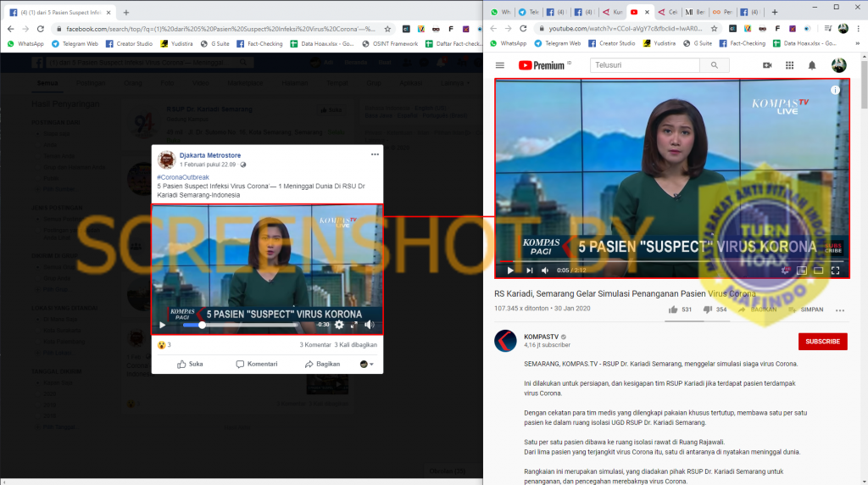Viewport: 868px width, 485px height.
Task: Open #CoronaOutbreak hashtag
Action: click(183, 177)
